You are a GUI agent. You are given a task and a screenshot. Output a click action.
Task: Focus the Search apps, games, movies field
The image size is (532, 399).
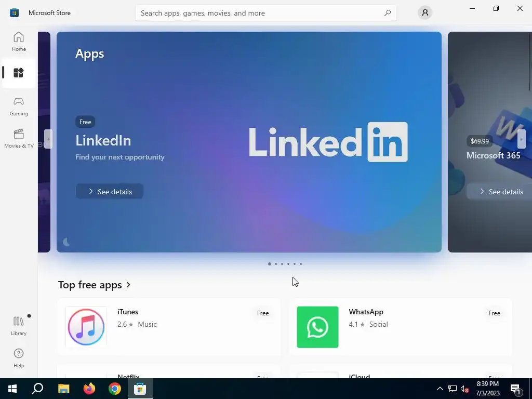click(265, 13)
